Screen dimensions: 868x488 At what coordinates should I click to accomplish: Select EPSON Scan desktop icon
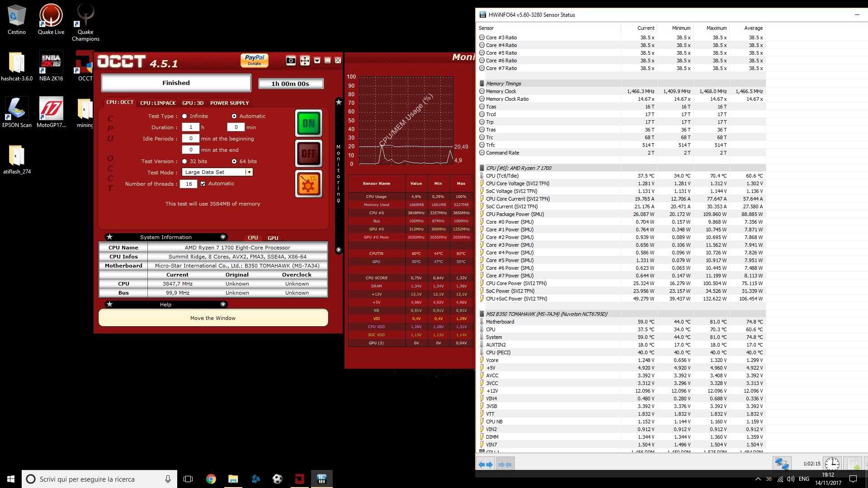pyautogui.click(x=17, y=113)
